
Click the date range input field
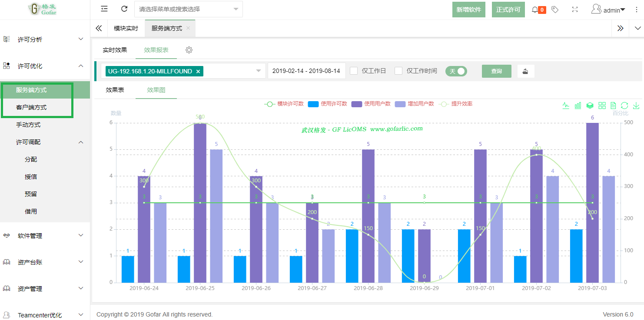[306, 71]
